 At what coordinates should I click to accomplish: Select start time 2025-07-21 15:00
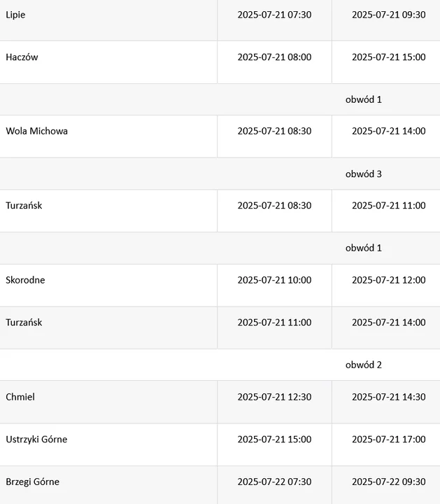[x=274, y=440]
